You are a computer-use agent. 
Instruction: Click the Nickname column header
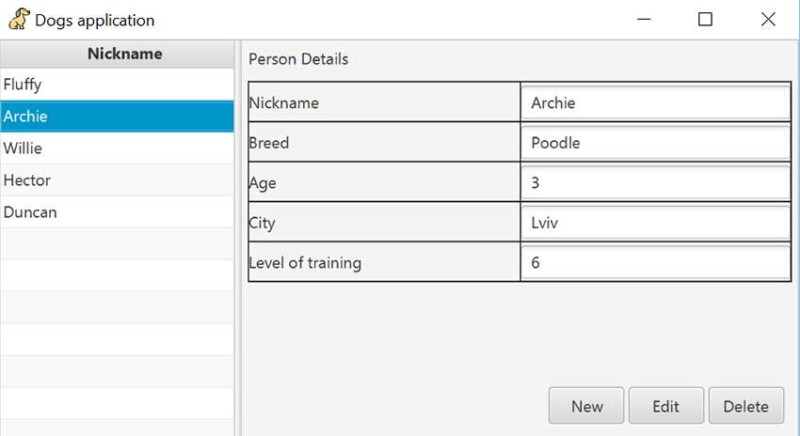pyautogui.click(x=117, y=54)
